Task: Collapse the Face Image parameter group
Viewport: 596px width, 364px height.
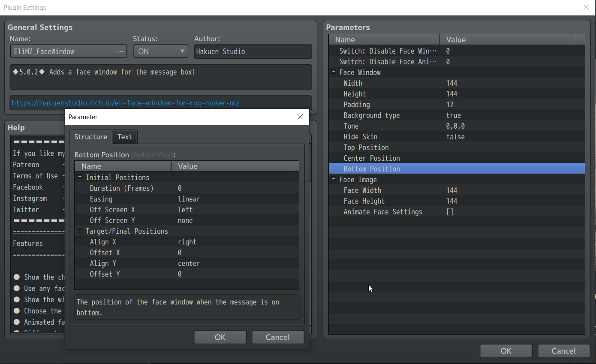Action: (x=334, y=180)
